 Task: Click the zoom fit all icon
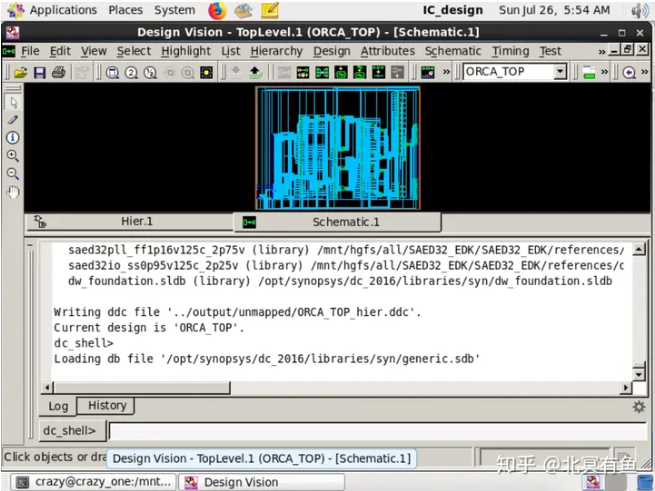112,73
